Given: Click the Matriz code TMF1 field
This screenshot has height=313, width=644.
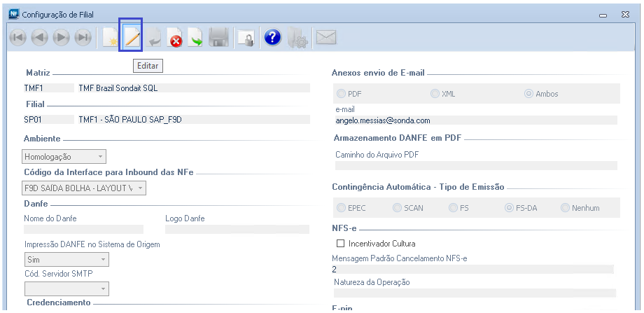Looking at the screenshot, I should 49,88.
